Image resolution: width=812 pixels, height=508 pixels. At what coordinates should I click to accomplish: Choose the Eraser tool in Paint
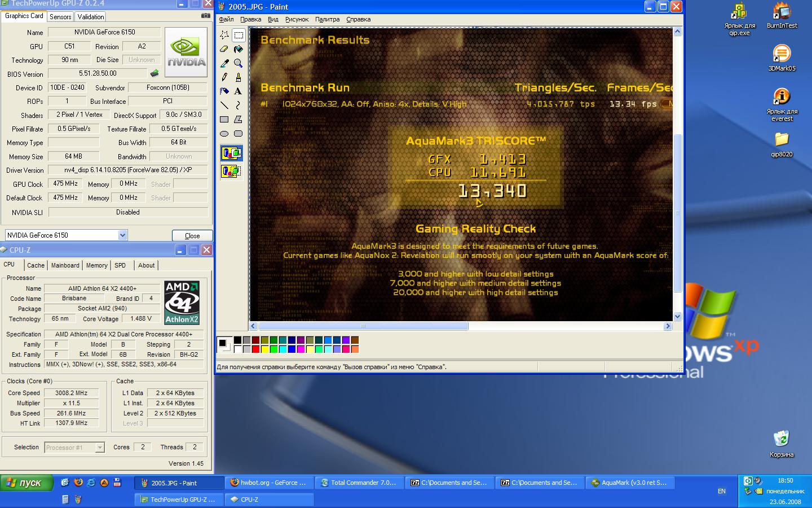[224, 49]
